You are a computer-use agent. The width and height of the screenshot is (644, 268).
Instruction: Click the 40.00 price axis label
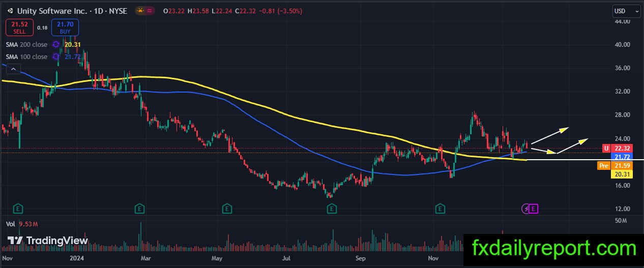point(622,45)
